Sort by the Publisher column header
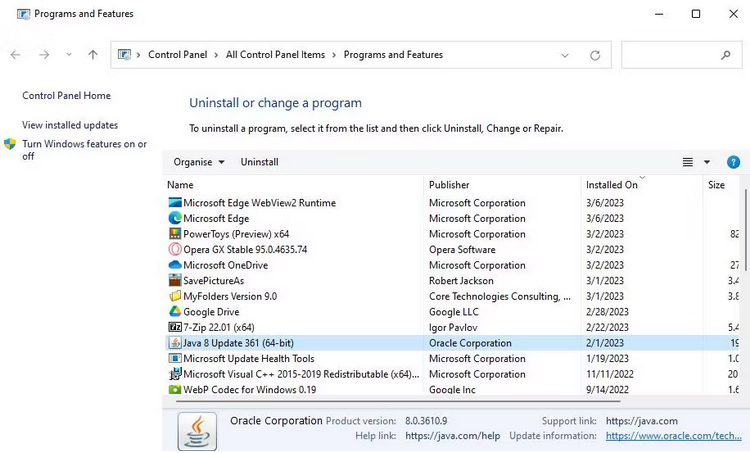 pos(449,185)
